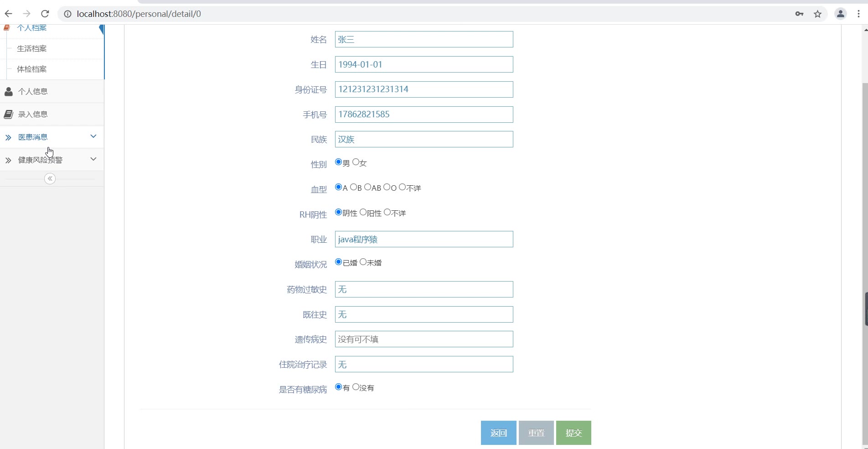Expand the 健康风险预警 chevron

click(93, 159)
